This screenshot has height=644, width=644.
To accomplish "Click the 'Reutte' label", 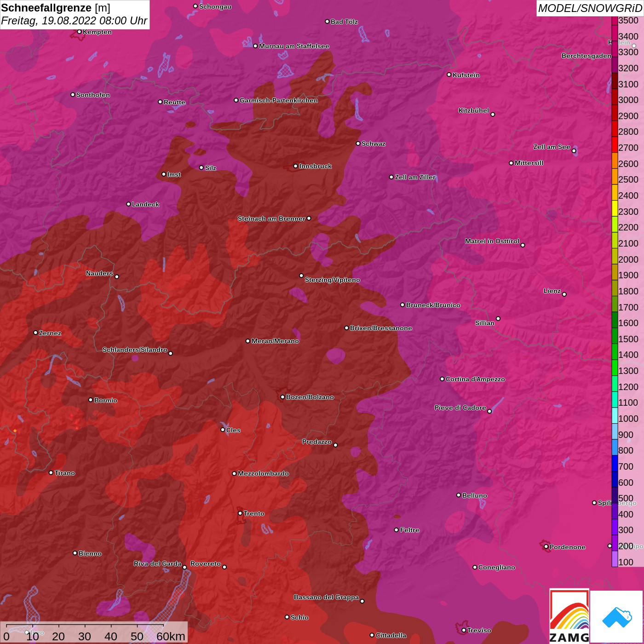I will pyautogui.click(x=175, y=102).
